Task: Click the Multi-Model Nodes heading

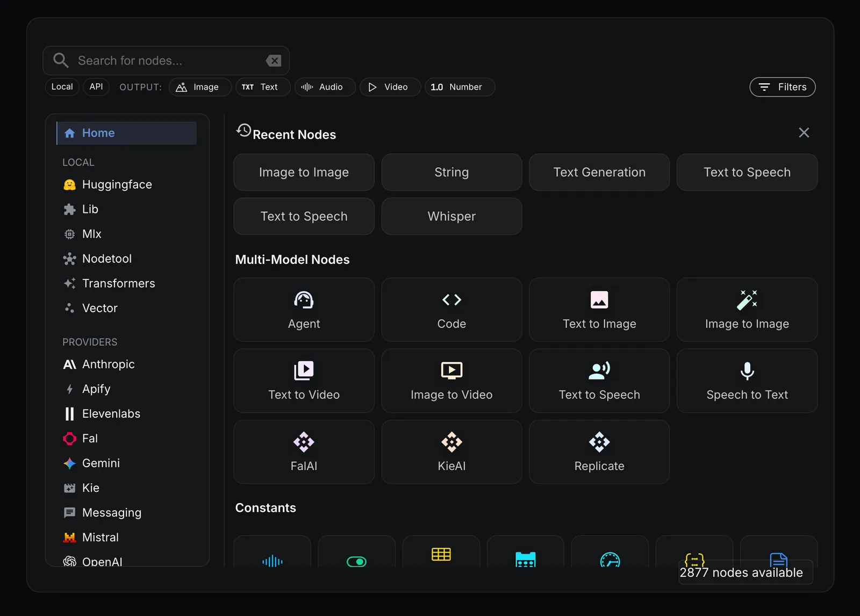Action: tap(292, 260)
